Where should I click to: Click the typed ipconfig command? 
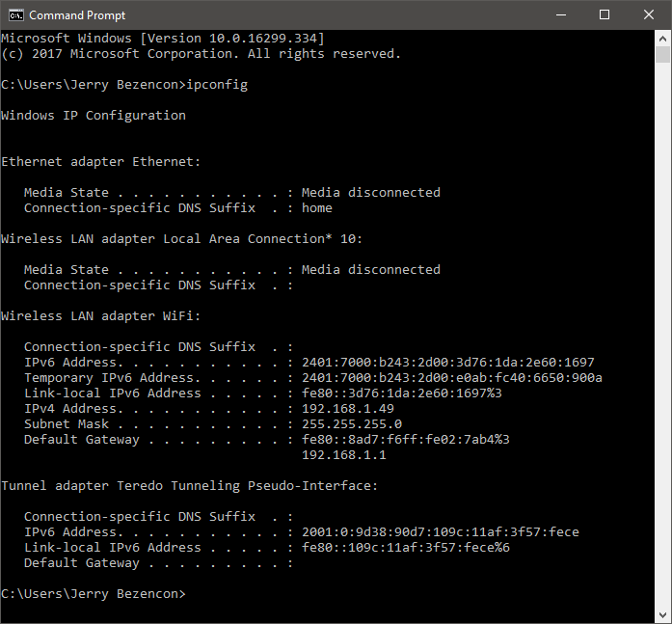coord(217,85)
